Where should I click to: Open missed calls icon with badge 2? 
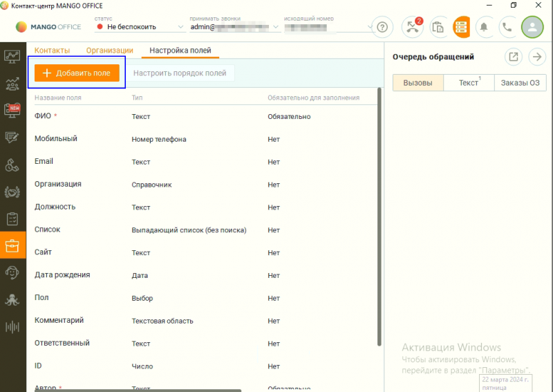[413, 27]
